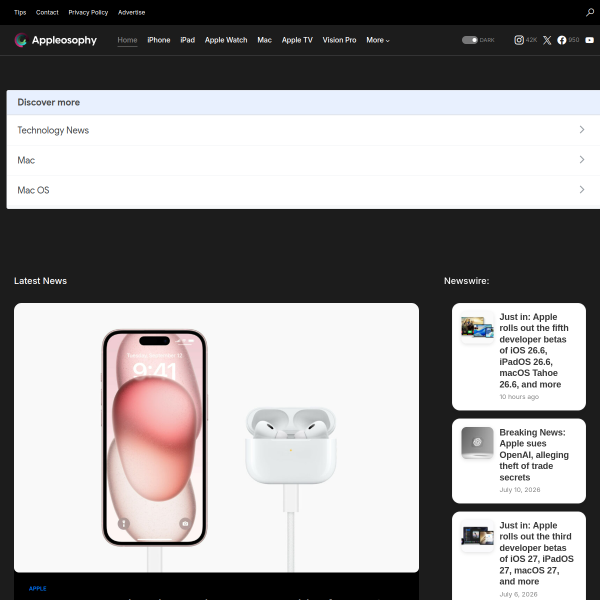Open the Advertise link
600x600 pixels.
[131, 12]
